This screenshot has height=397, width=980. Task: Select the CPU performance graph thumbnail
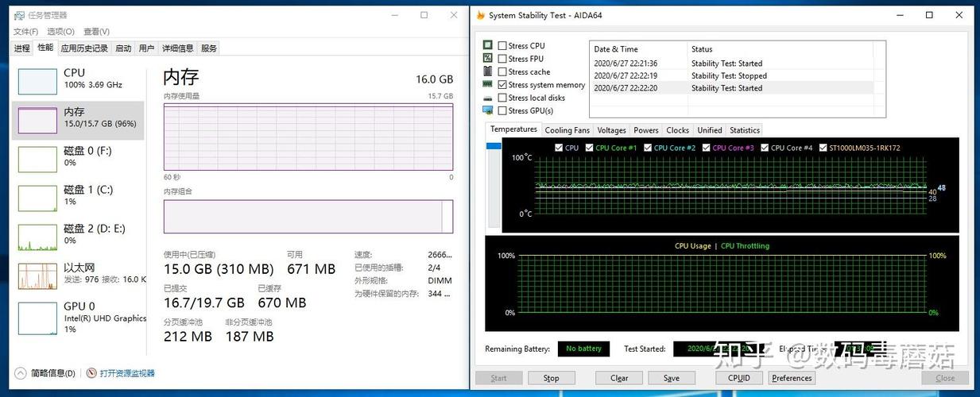coord(37,82)
